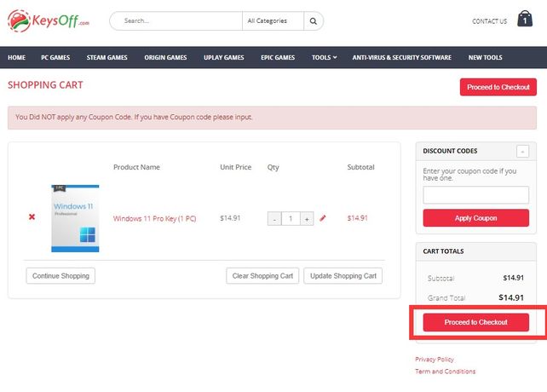Expand the Tools menu
This screenshot has height=392, width=547.
(x=324, y=58)
